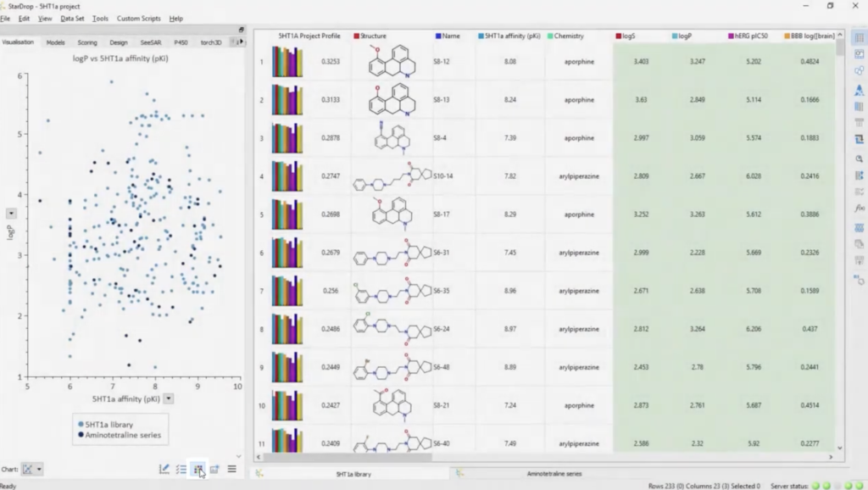
Task: Click the add chart image icon
Action: click(x=214, y=469)
